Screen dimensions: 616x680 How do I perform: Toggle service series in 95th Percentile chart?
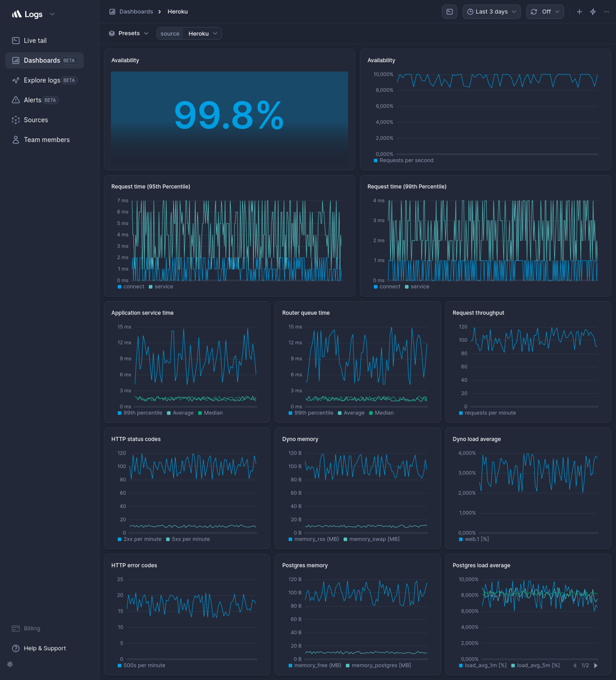161,287
